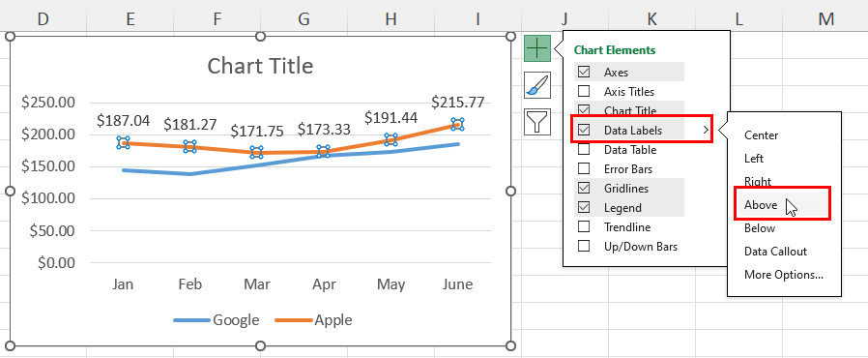The height and width of the screenshot is (358, 868).
Task: Select the $171.75 data label
Action: [x=257, y=132]
